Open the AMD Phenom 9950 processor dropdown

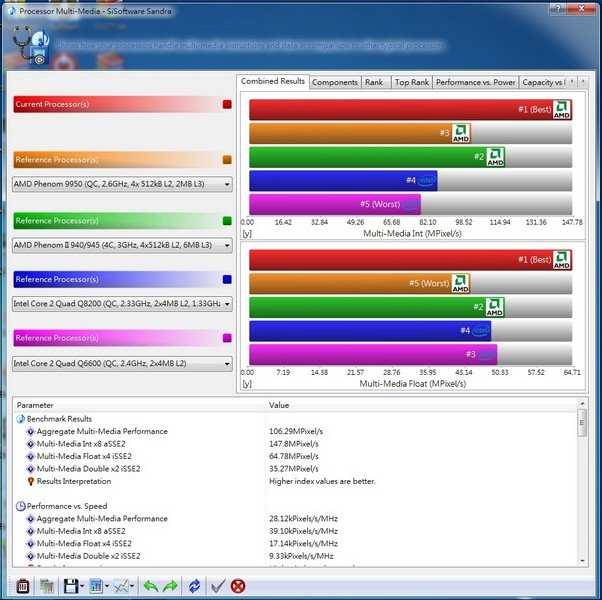[122, 184]
